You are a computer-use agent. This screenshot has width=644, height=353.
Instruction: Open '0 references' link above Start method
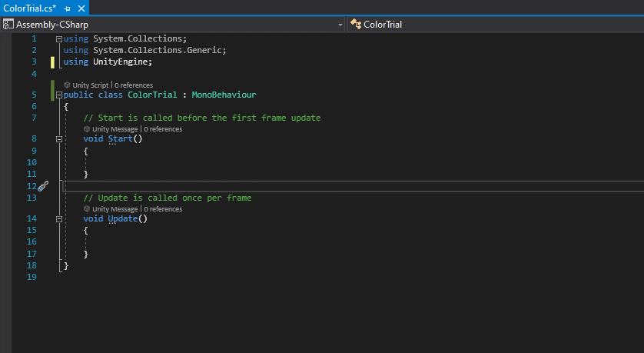click(162, 129)
